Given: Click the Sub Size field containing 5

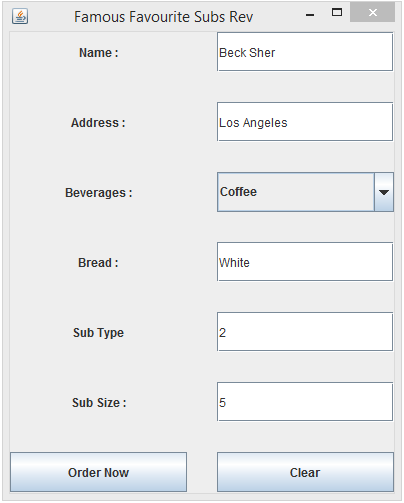Looking at the screenshot, I should pos(305,402).
